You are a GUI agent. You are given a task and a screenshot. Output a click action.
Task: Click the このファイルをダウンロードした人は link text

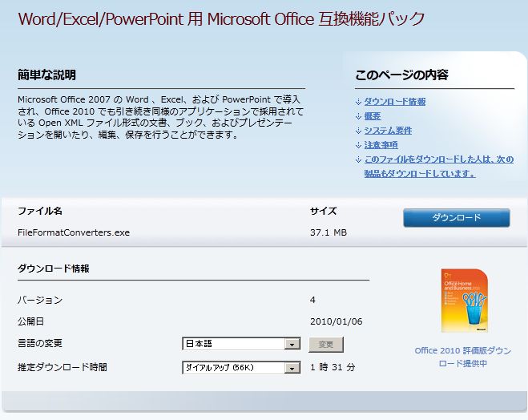[x=438, y=160]
